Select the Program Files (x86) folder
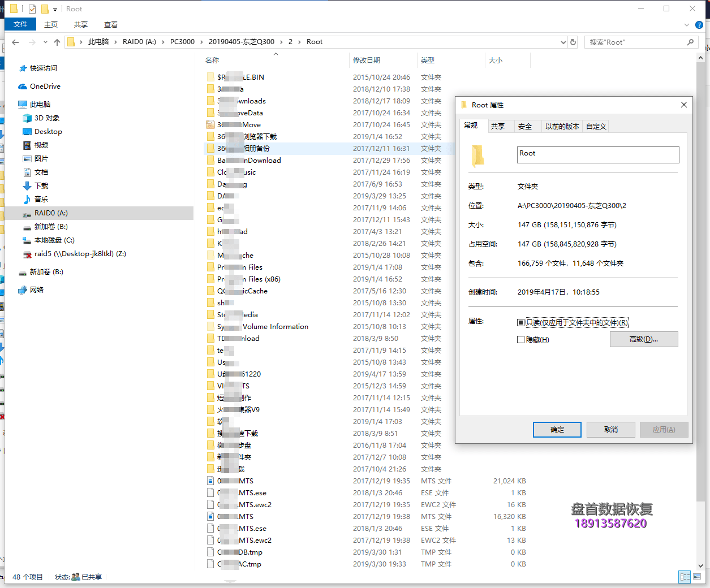Image resolution: width=710 pixels, height=588 pixels. click(x=244, y=279)
